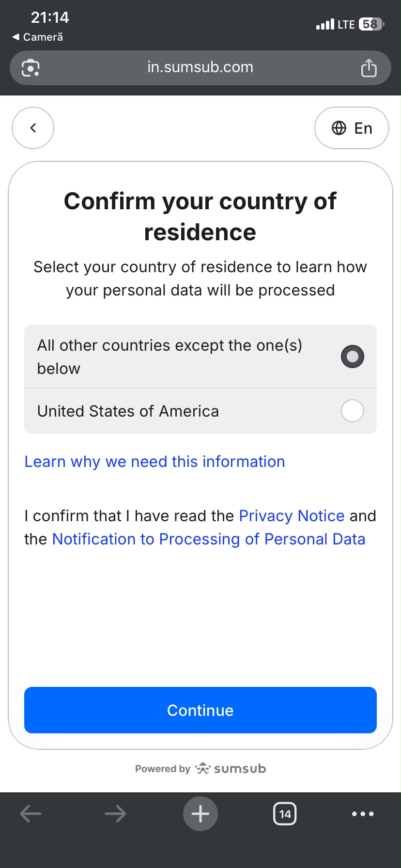Open Learn why we need this information
Viewport: 401px width, 868px height.
point(154,462)
